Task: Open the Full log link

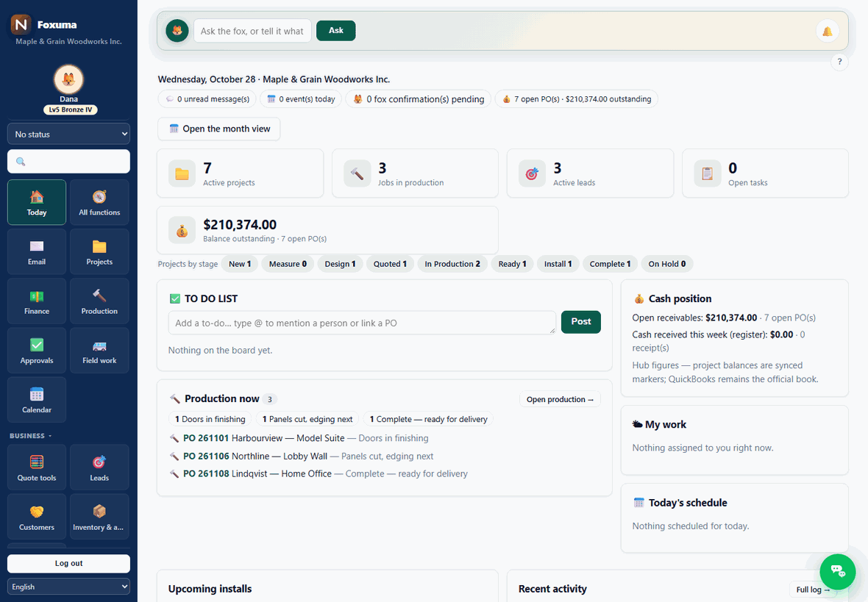Action: point(813,590)
